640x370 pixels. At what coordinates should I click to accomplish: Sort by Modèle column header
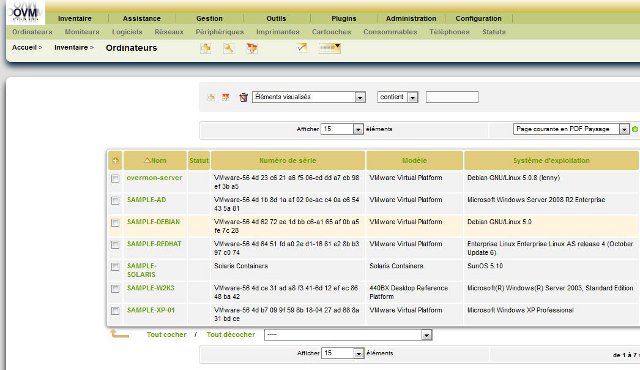click(x=414, y=160)
